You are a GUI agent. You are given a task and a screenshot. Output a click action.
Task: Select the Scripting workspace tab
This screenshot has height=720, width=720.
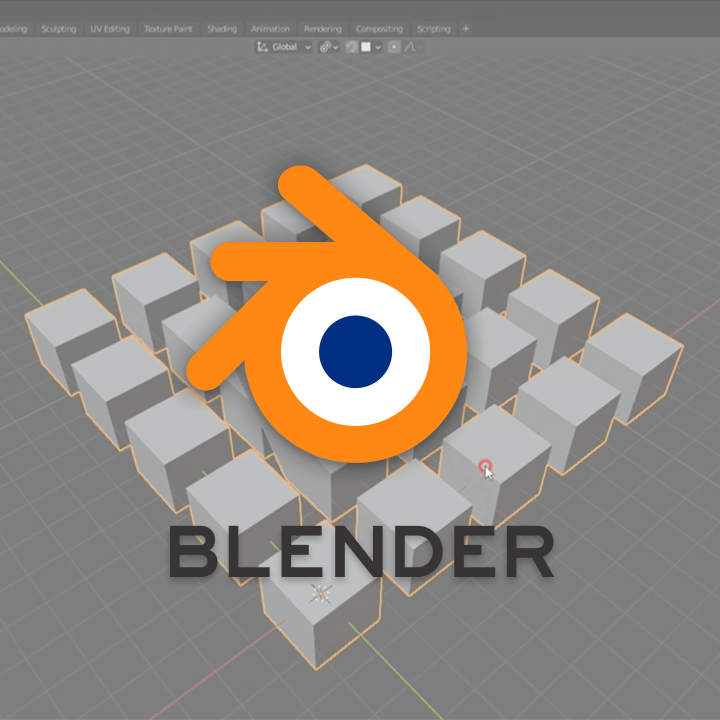point(433,29)
